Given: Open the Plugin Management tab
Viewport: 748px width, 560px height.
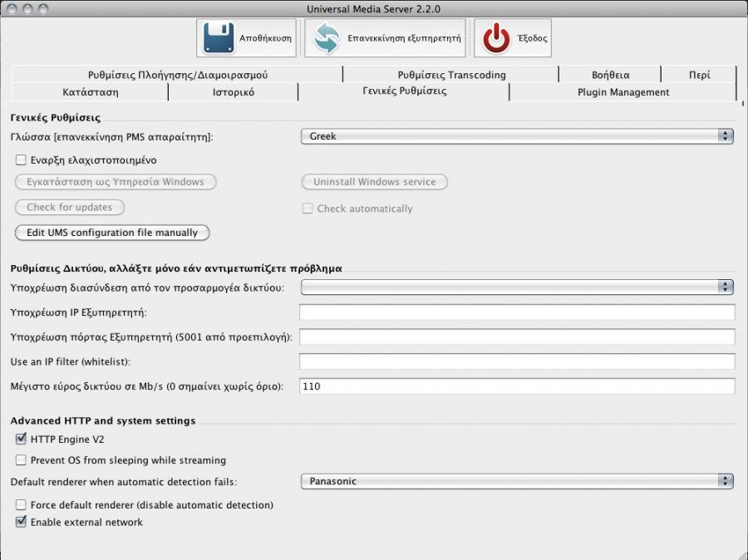Looking at the screenshot, I should pyautogui.click(x=623, y=92).
